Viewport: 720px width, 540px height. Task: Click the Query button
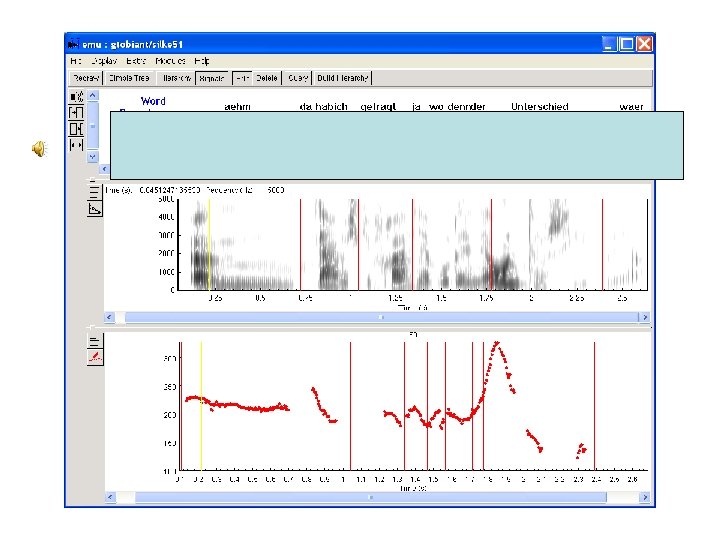298,78
